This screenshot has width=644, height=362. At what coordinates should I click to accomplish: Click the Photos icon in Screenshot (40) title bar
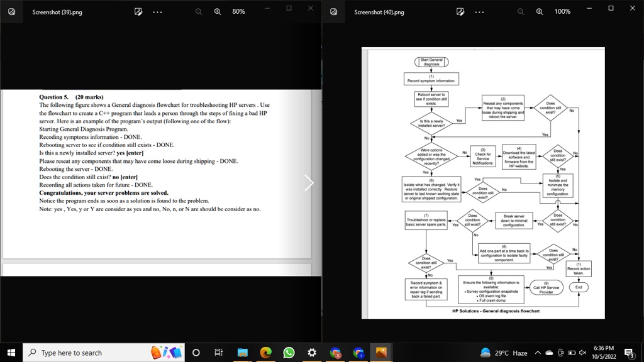pyautogui.click(x=332, y=11)
